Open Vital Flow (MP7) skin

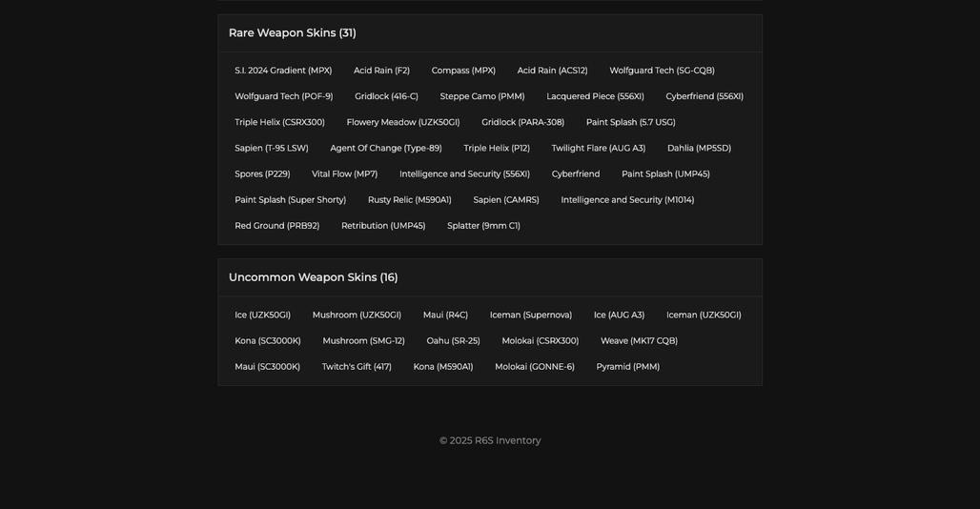pyautogui.click(x=344, y=174)
